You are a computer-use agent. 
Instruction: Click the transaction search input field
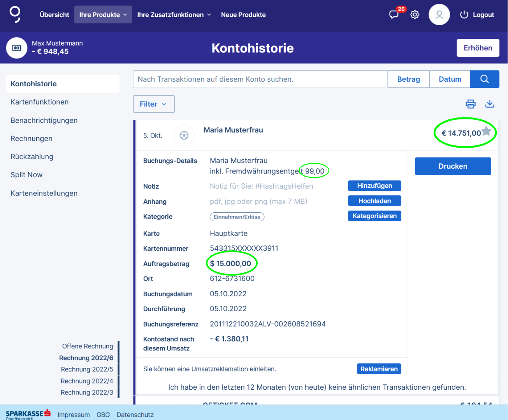pos(260,79)
